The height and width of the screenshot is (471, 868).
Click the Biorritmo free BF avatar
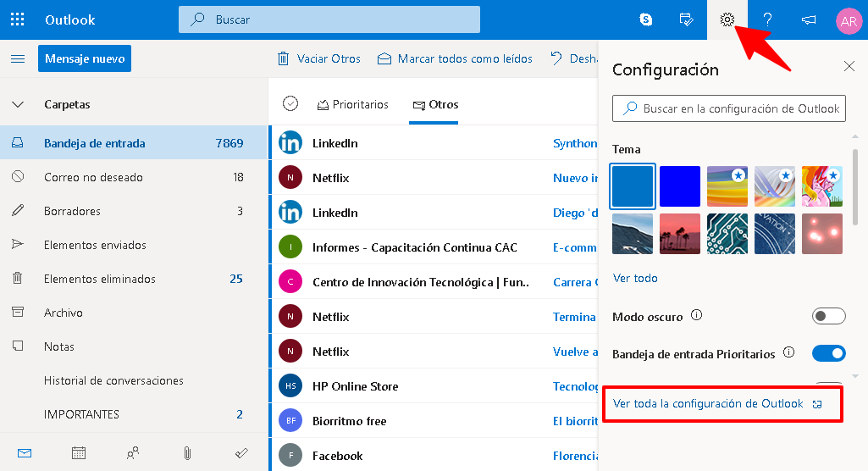point(290,421)
